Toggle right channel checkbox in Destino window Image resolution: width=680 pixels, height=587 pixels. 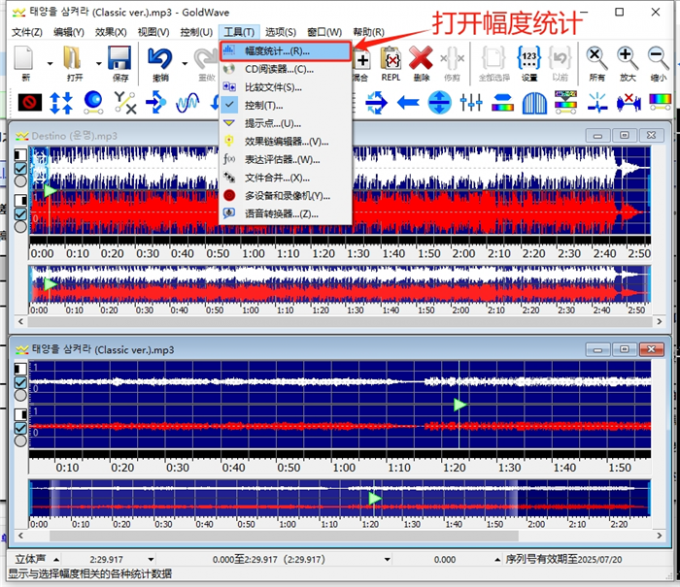20,214
